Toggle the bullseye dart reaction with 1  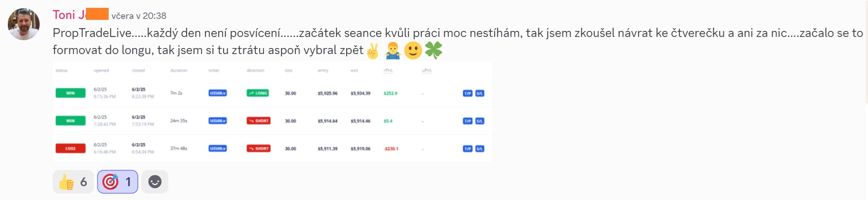coord(117,182)
